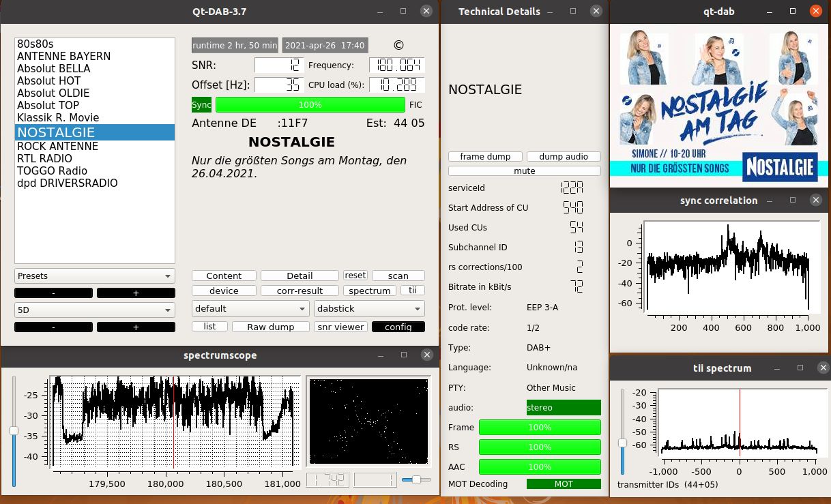This screenshot has width=831, height=504.
Task: Tune to RTL RADIO
Action: tap(95, 159)
